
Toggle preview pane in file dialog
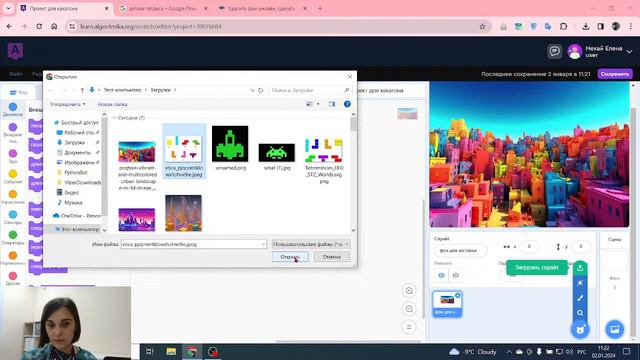332,104
